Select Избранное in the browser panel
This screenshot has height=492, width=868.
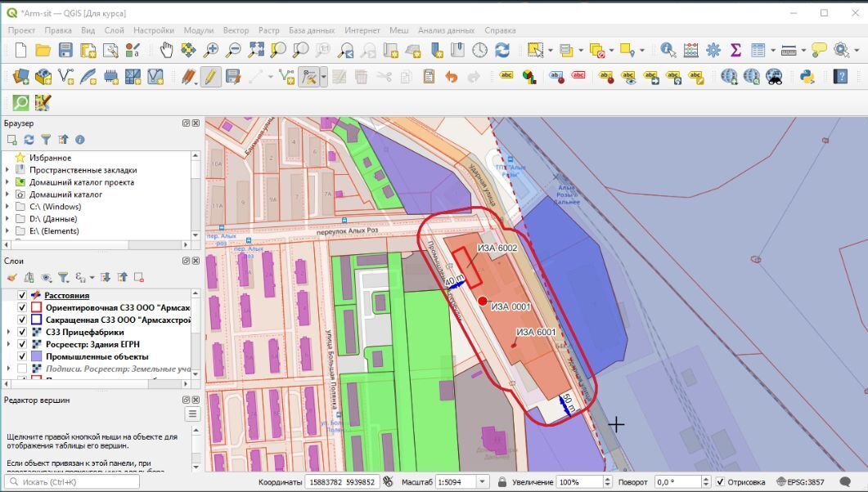50,158
